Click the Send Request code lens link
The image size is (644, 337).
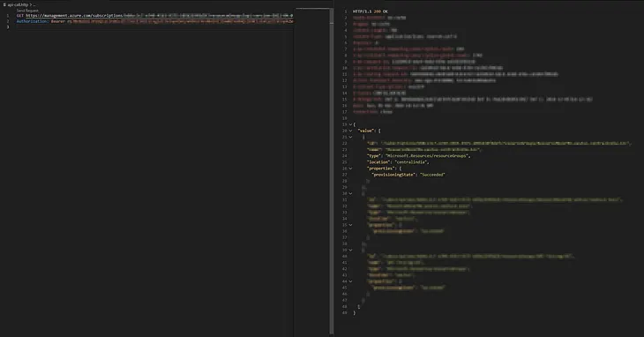coord(27,11)
